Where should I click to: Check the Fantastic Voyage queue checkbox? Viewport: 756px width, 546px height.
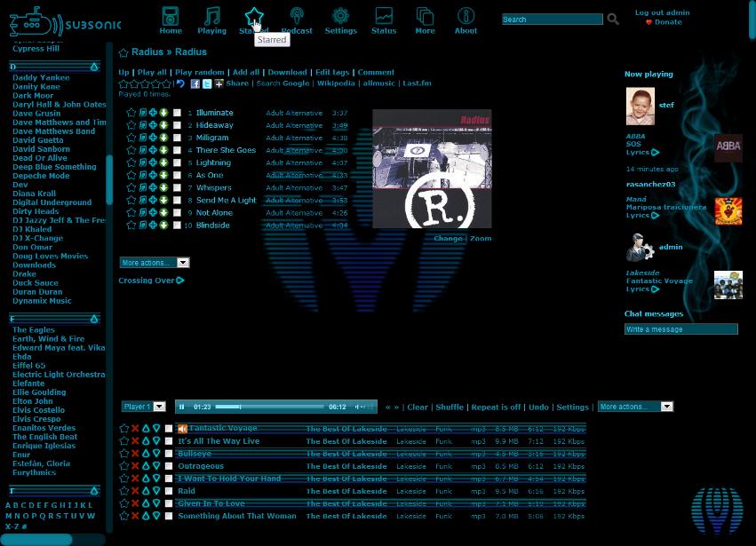[168, 429]
